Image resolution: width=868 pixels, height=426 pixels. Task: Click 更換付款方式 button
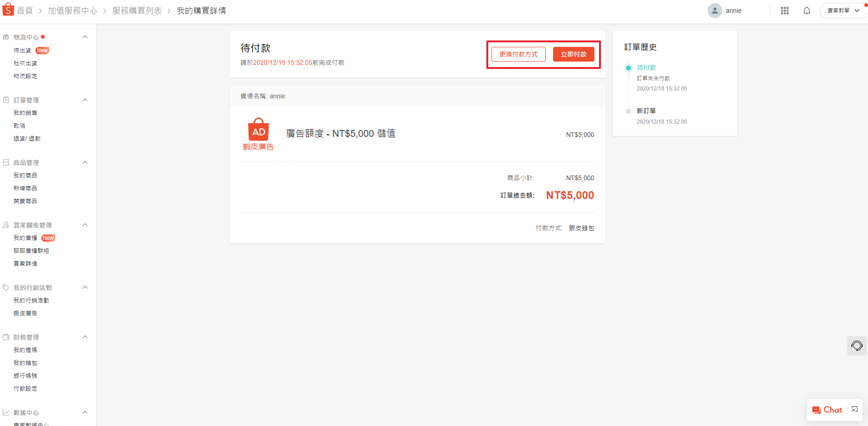point(518,54)
